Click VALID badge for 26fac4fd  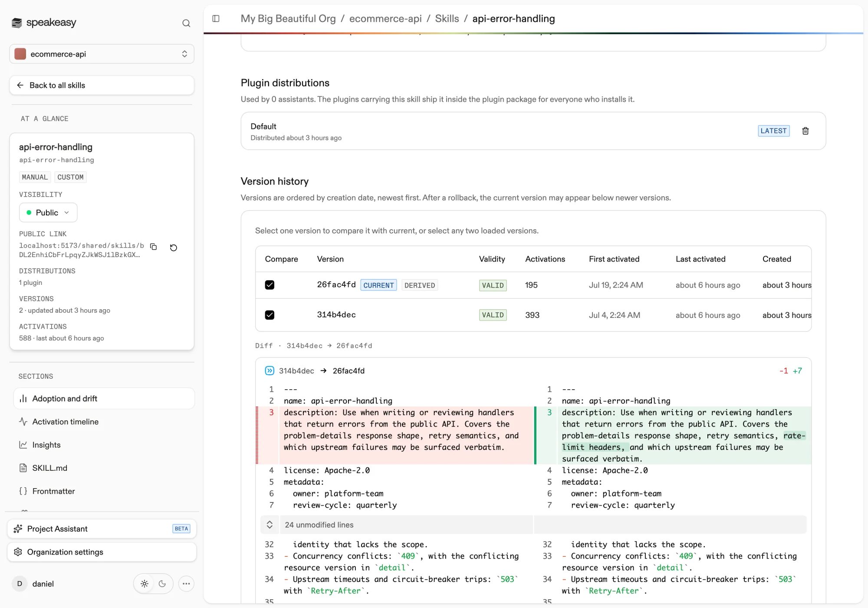[493, 285]
